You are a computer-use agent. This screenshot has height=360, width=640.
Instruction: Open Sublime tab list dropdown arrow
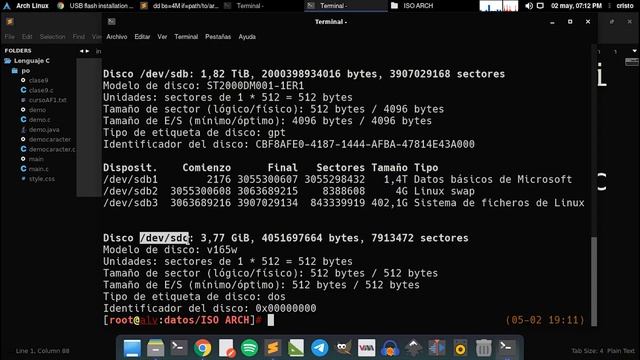click(x=634, y=51)
